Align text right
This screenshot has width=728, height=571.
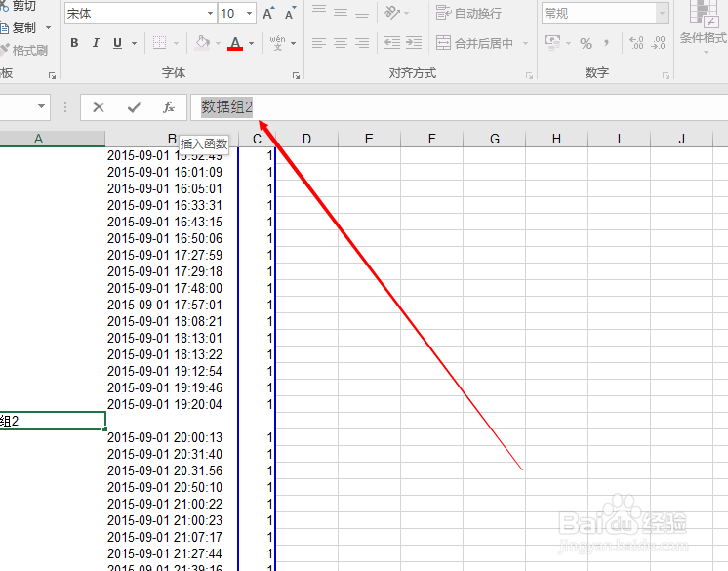point(362,43)
